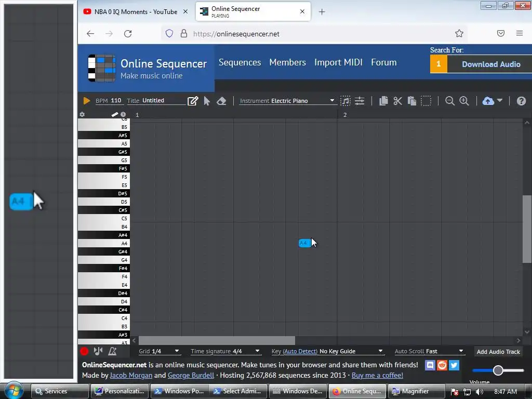Click the Buy me a coffee link
The height and width of the screenshot is (399, 532).
point(377,375)
